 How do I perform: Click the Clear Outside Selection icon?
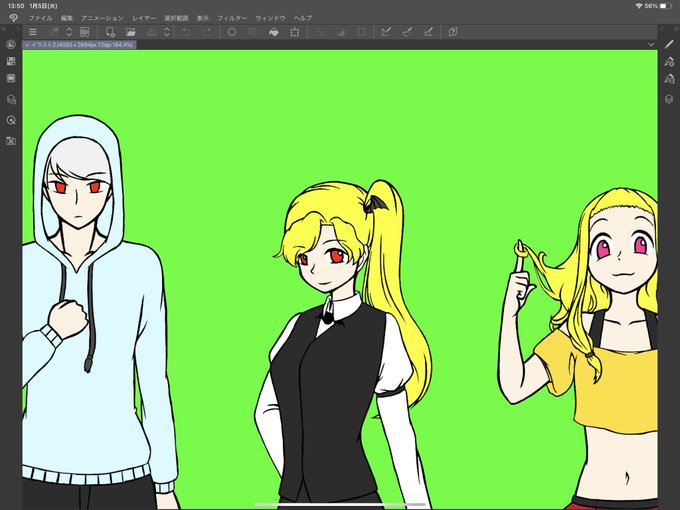(253, 32)
